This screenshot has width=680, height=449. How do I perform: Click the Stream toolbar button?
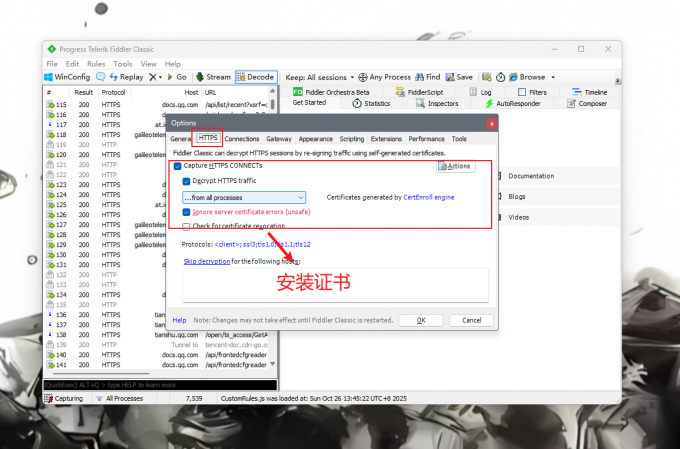tap(212, 77)
